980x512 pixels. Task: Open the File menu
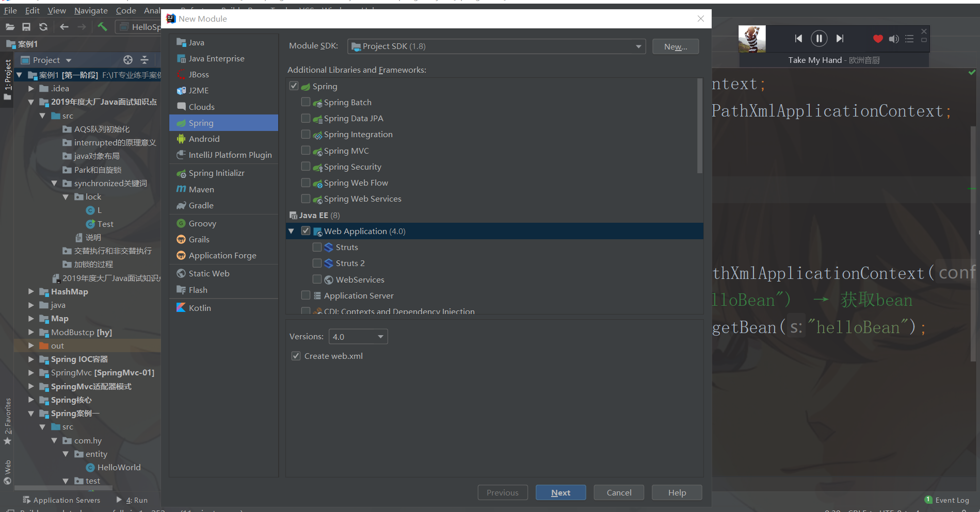[10, 10]
